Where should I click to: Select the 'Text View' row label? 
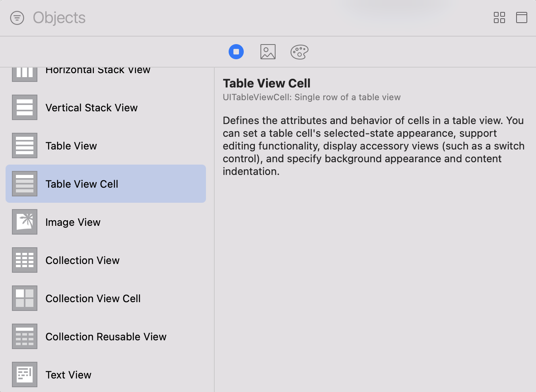click(x=68, y=375)
